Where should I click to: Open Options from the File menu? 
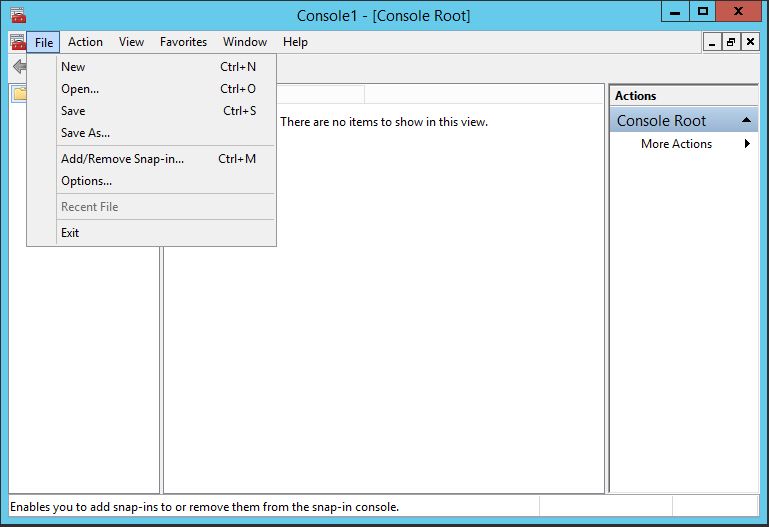(86, 181)
